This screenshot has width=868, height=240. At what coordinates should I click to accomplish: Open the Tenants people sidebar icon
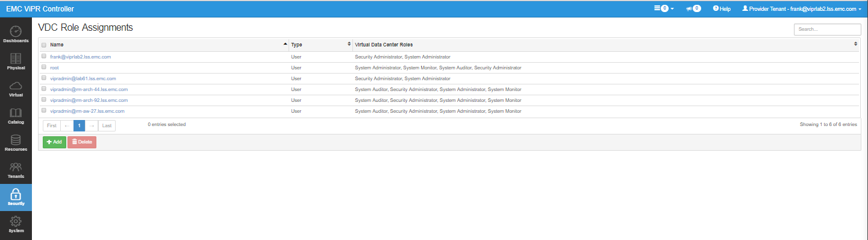(16, 170)
